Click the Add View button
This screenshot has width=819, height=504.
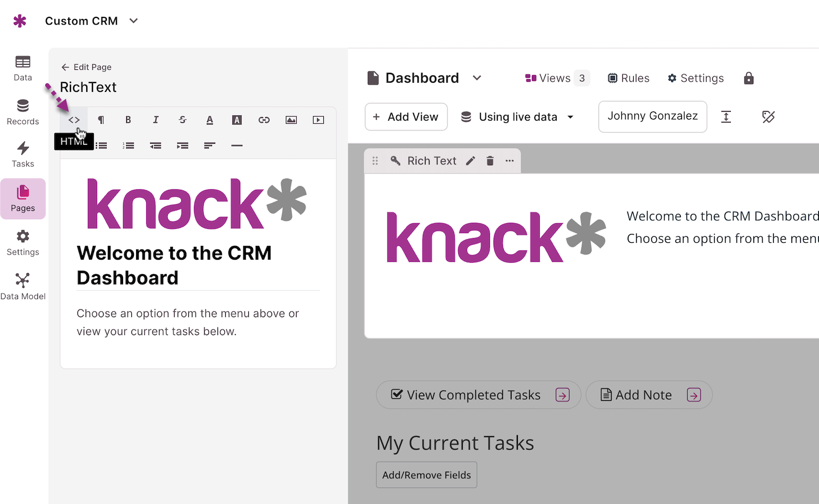click(406, 117)
